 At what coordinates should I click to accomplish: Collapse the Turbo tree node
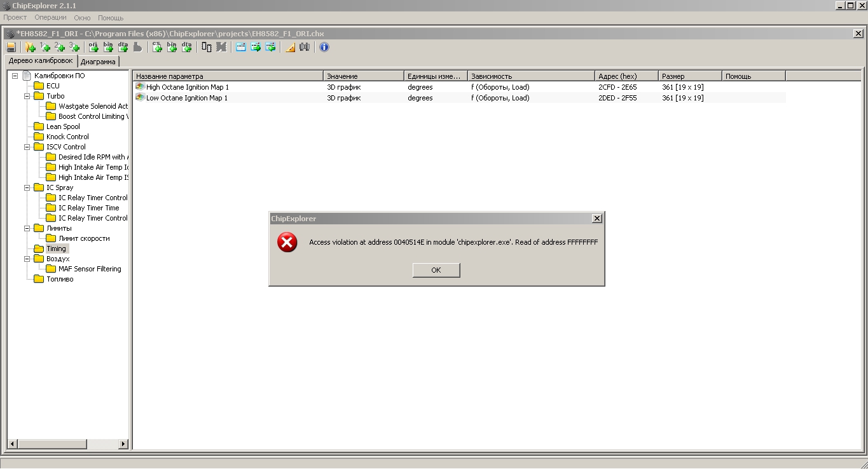[27, 96]
